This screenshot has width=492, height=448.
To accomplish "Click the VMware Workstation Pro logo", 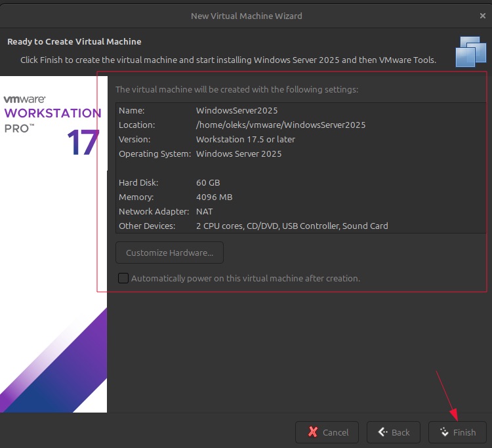I will coord(52,113).
